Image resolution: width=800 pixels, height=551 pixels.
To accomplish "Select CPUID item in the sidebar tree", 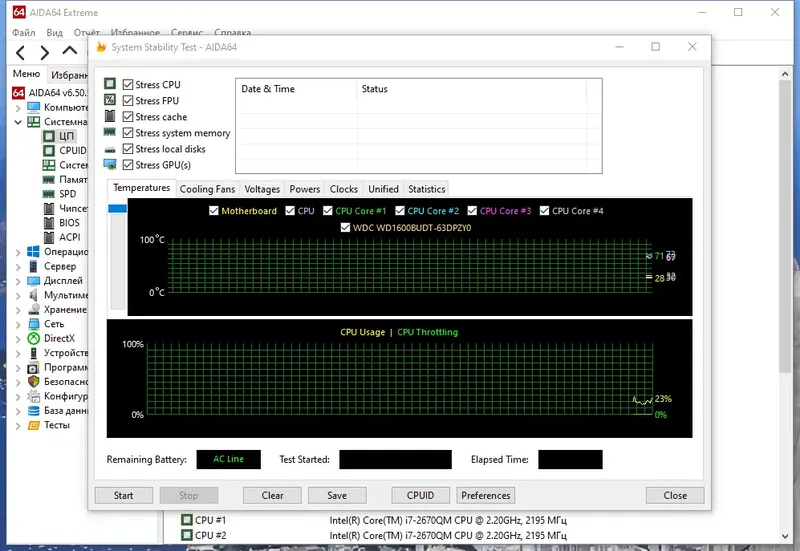I will point(72,151).
